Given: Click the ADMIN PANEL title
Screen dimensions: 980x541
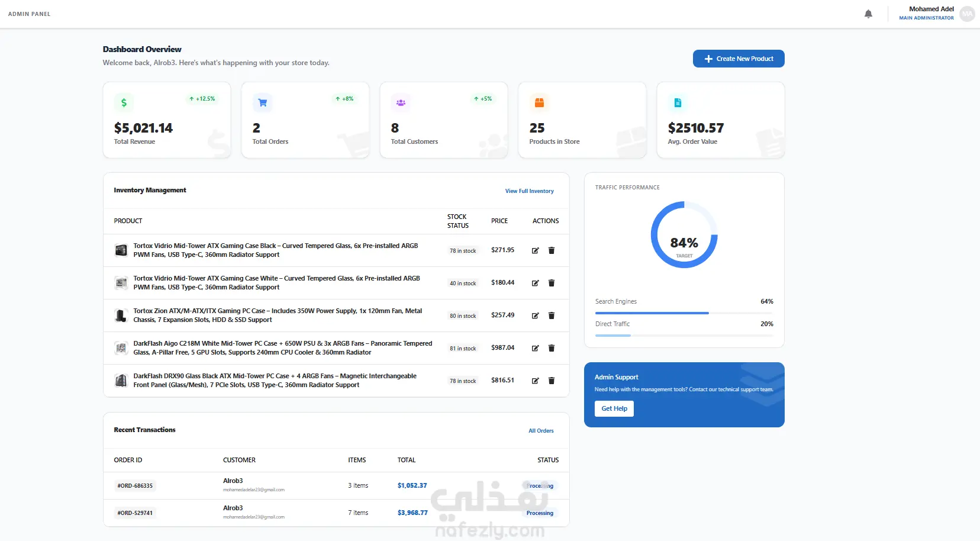Looking at the screenshot, I should click(x=29, y=14).
